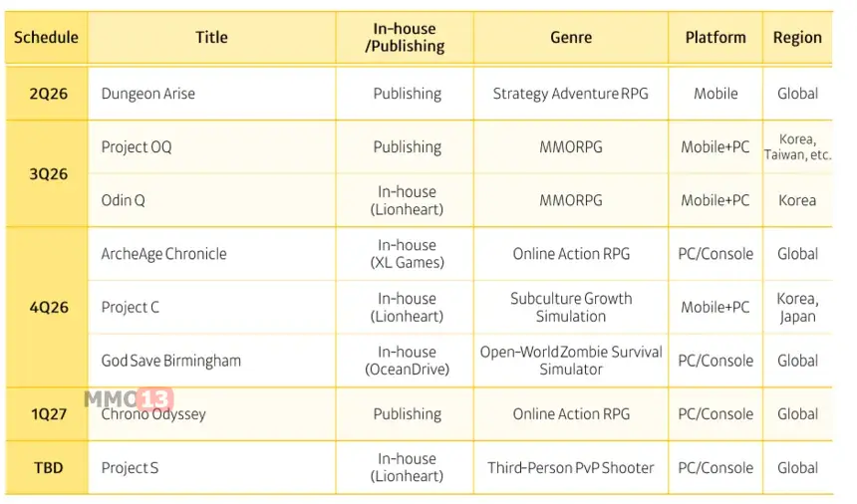This screenshot has width=857, height=504.
Task: Select the Region column header
Action: pos(797,38)
